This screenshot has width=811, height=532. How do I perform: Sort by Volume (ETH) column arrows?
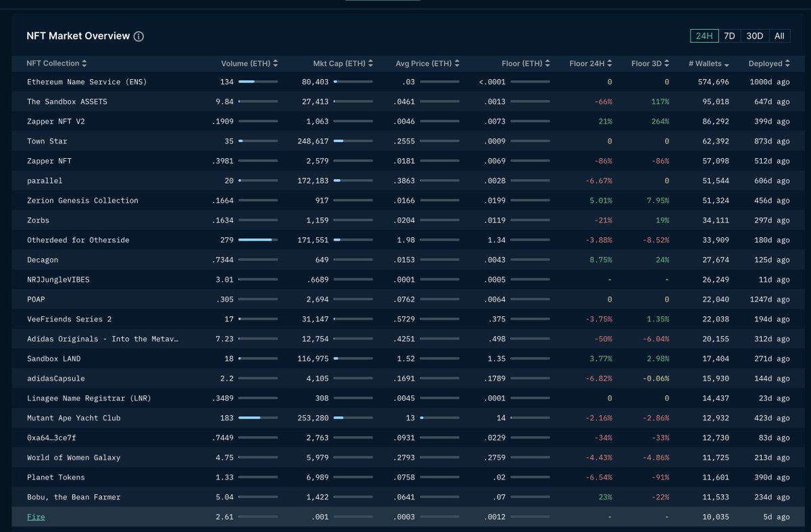point(276,64)
